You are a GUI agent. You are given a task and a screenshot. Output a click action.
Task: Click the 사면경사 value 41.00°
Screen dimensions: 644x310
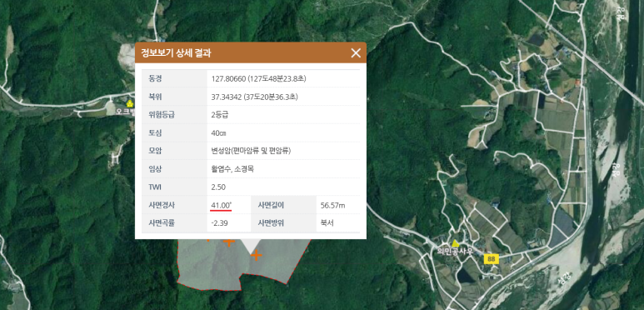222,205
